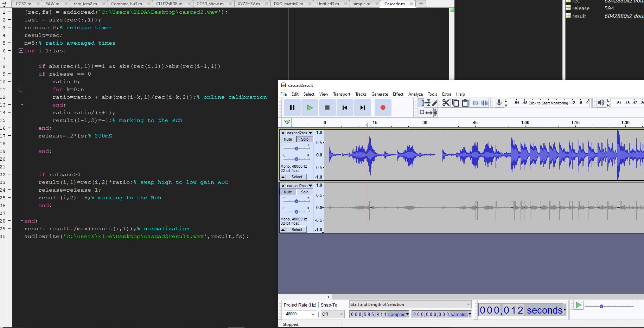Close the first cascad2res track
This screenshot has width=644, height=328.
click(x=283, y=133)
